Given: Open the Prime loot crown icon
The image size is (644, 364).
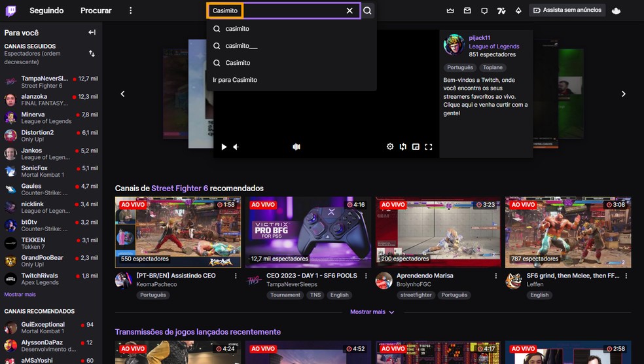Looking at the screenshot, I should [450, 10].
